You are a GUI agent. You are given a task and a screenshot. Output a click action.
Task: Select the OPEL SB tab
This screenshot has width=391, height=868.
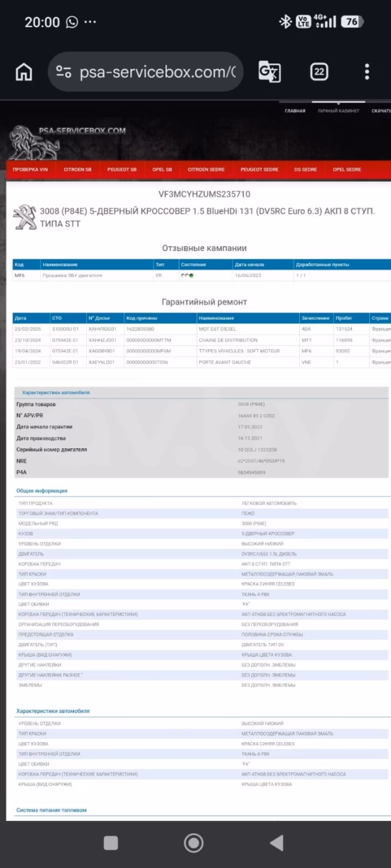click(x=162, y=169)
